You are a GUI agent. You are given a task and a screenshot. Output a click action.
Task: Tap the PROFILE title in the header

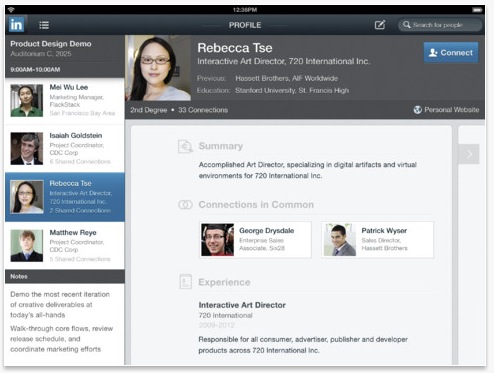pyautogui.click(x=245, y=25)
